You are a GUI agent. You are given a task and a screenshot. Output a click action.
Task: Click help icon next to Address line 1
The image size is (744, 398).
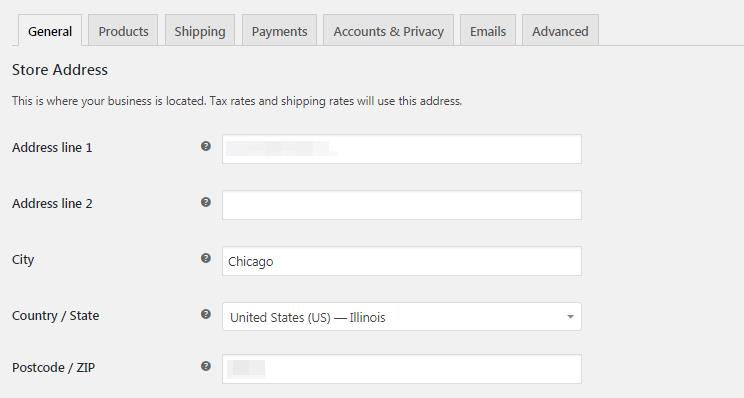(205, 146)
